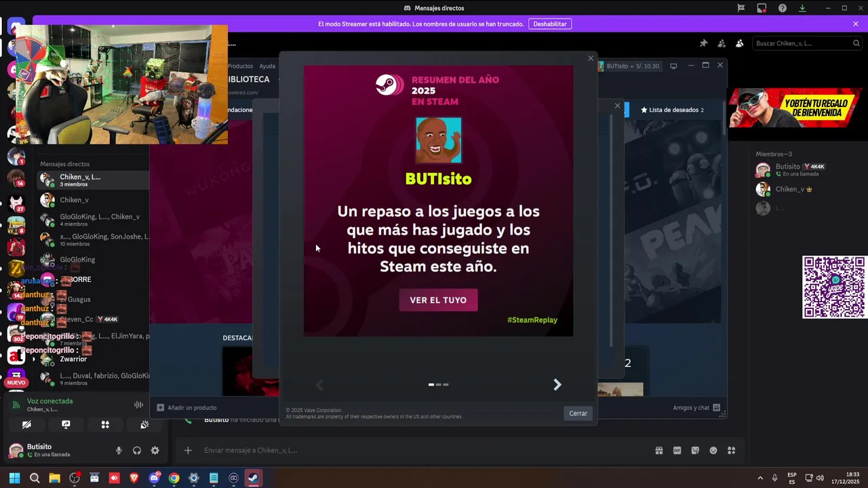Image resolution: width=868 pixels, height=488 pixels.
Task: Click the Yape QR code image
Action: 834,287
